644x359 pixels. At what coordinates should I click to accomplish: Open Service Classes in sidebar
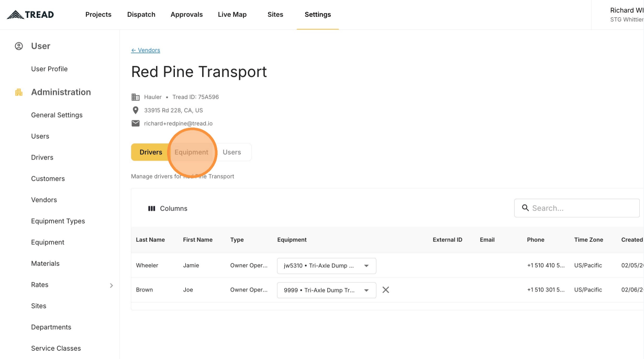point(56,349)
